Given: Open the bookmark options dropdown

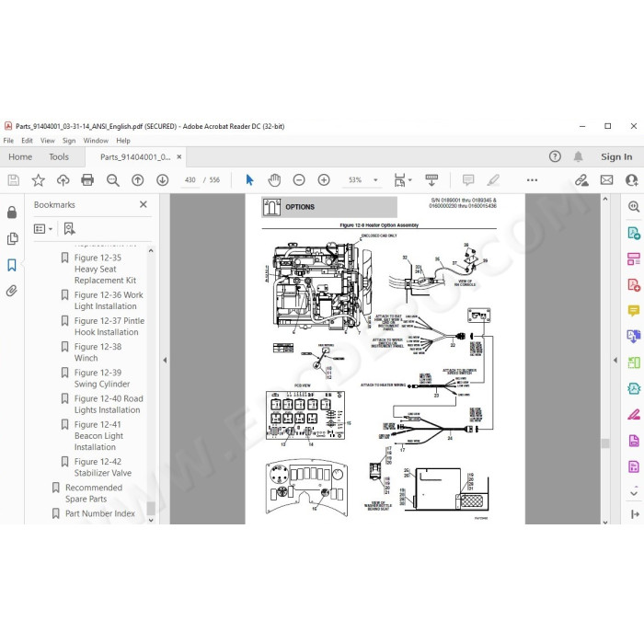Looking at the screenshot, I should (x=43, y=229).
